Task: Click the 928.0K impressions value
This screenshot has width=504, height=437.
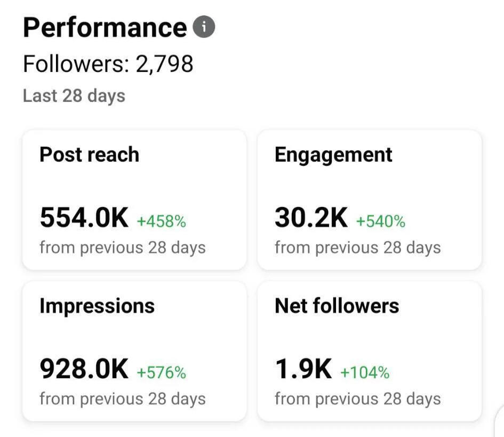Action: tap(84, 369)
